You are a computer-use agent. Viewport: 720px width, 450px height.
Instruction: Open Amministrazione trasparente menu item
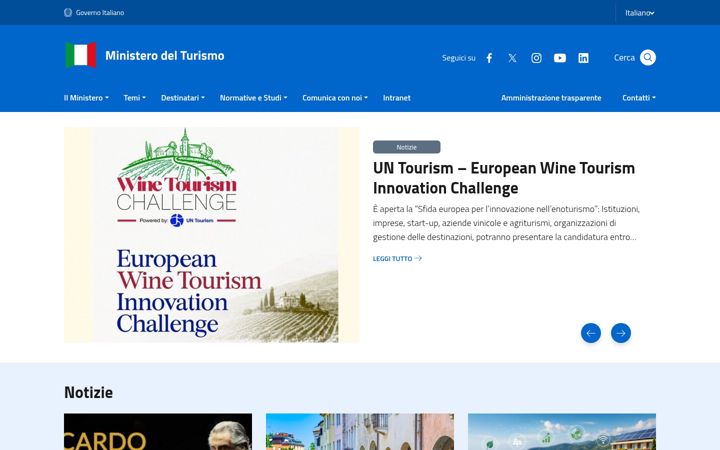(551, 98)
